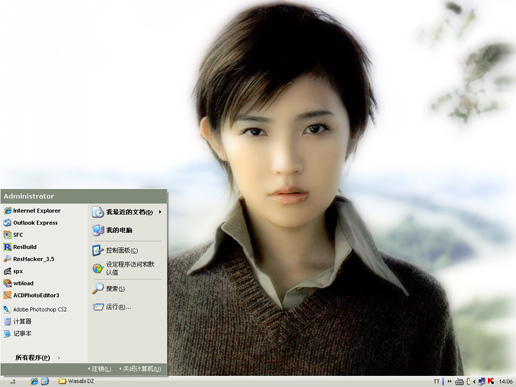Screen dimensions: 516x387
Task: Click 关闭计算机 shut down button
Action: point(140,369)
